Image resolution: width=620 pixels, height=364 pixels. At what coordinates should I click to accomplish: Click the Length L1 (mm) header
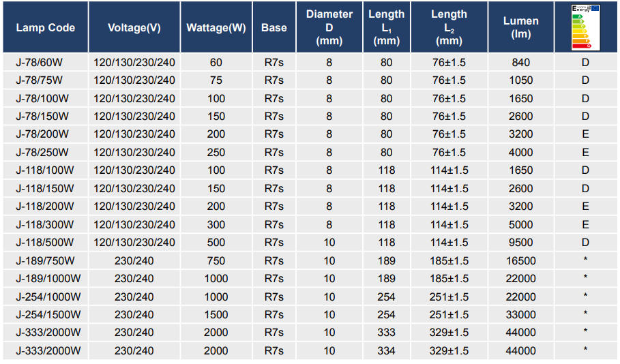[x=387, y=27]
